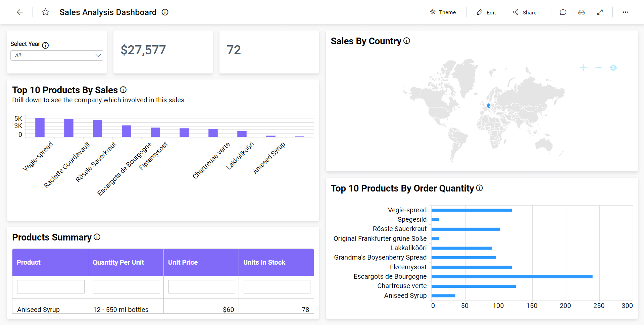Screen dimensions: 644x325
Task: Open the more options ellipsis menu
Action: (626, 12)
